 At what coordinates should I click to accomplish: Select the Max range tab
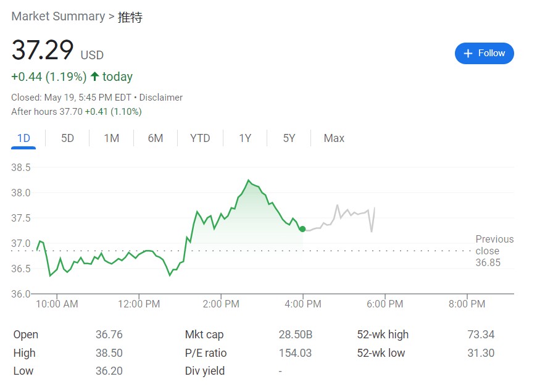coord(334,138)
